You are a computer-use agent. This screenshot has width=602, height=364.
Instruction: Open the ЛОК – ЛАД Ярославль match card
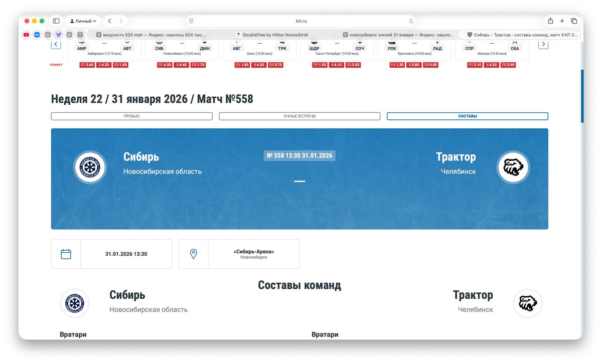pos(414,51)
